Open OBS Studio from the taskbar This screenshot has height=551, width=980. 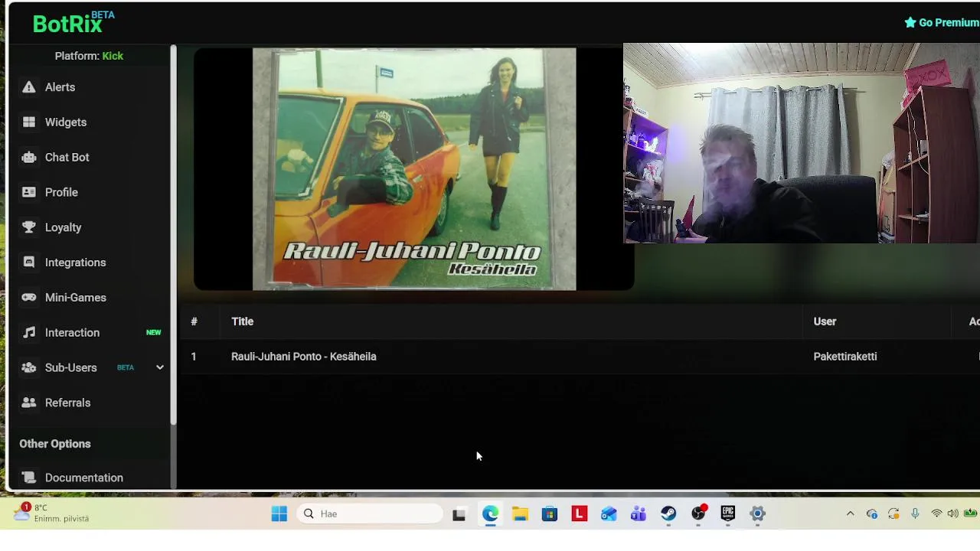[698, 514]
